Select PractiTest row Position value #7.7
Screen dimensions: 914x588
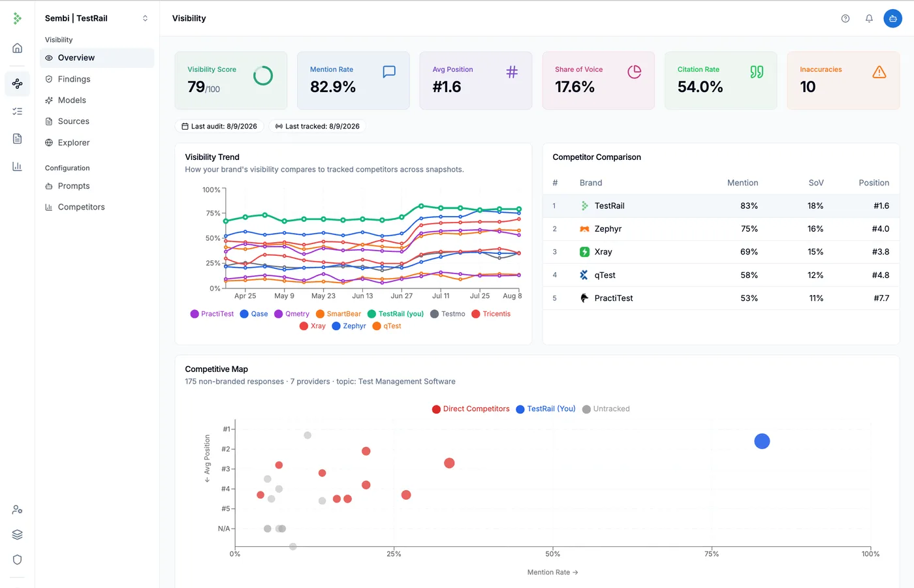tap(881, 298)
